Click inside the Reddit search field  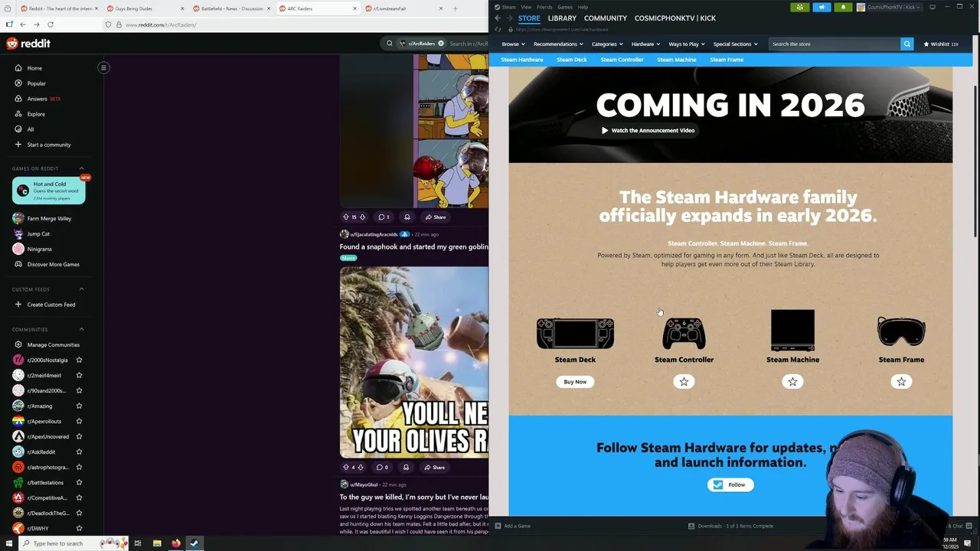[469, 44]
